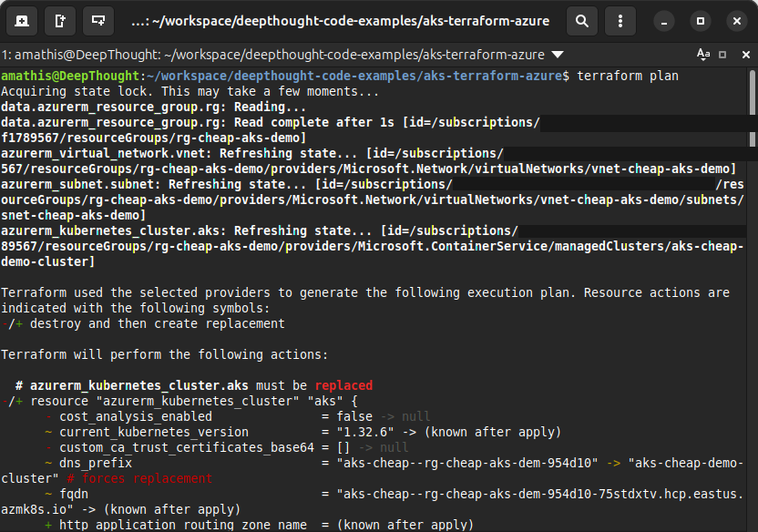The width and height of the screenshot is (758, 532).
Task: Click '"1.32.6"' version value
Action: coord(365,432)
